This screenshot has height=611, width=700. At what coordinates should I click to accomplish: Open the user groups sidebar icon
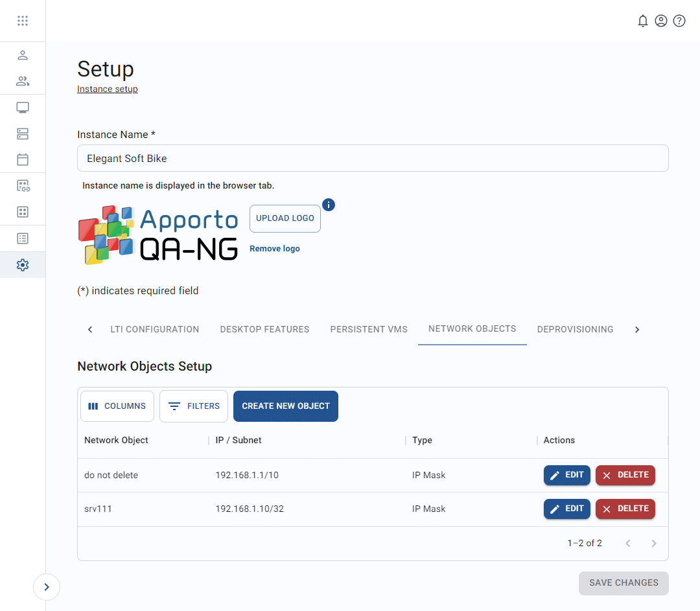[x=23, y=81]
